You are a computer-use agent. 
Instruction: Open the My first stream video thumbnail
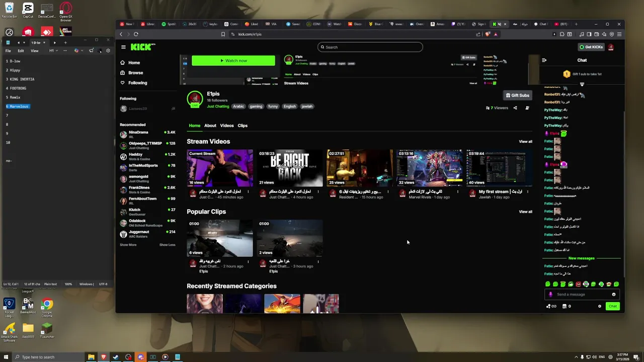[x=500, y=168]
